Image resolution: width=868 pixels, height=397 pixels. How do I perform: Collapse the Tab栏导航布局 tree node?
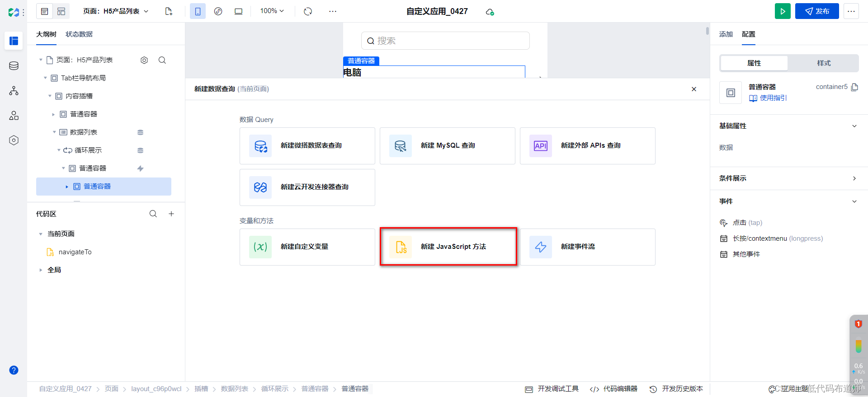(45, 78)
